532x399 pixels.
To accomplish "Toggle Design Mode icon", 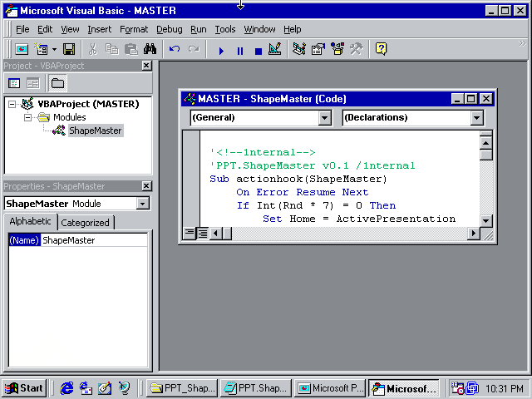I will tap(275, 49).
